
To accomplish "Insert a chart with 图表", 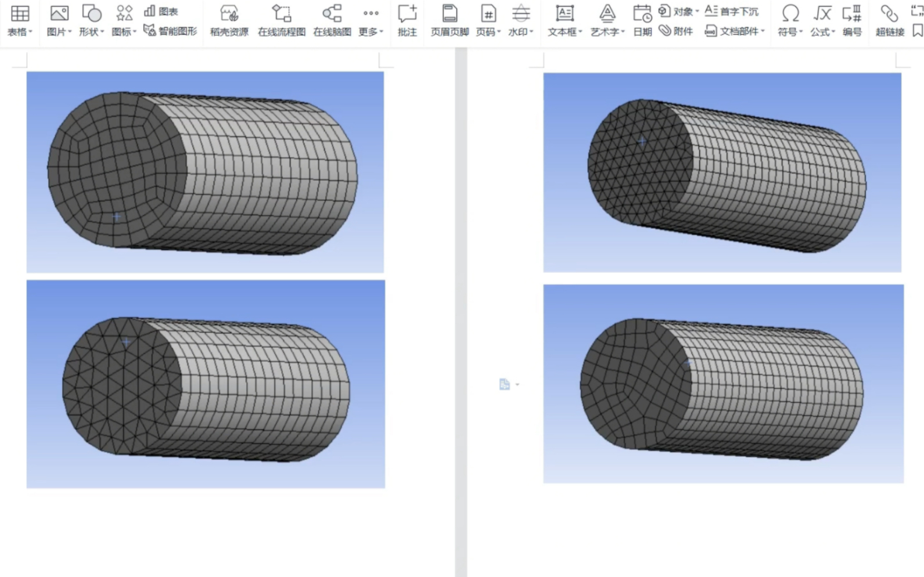I will [161, 11].
